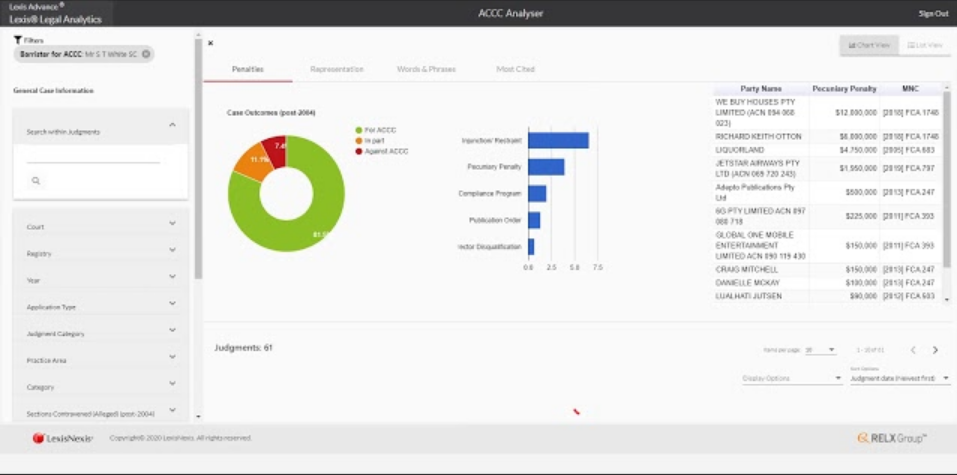
Task: Click the search magnifier icon
Action: [x=36, y=181]
